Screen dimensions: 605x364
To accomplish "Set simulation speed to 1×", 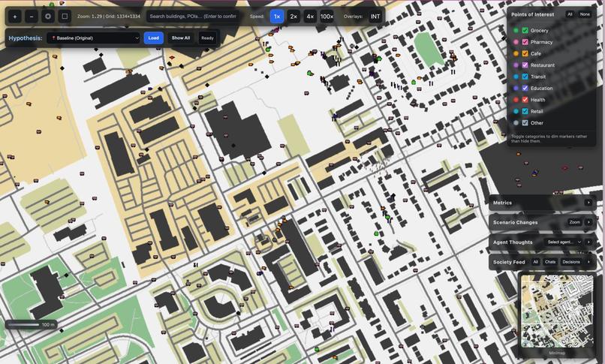I will (x=277, y=17).
